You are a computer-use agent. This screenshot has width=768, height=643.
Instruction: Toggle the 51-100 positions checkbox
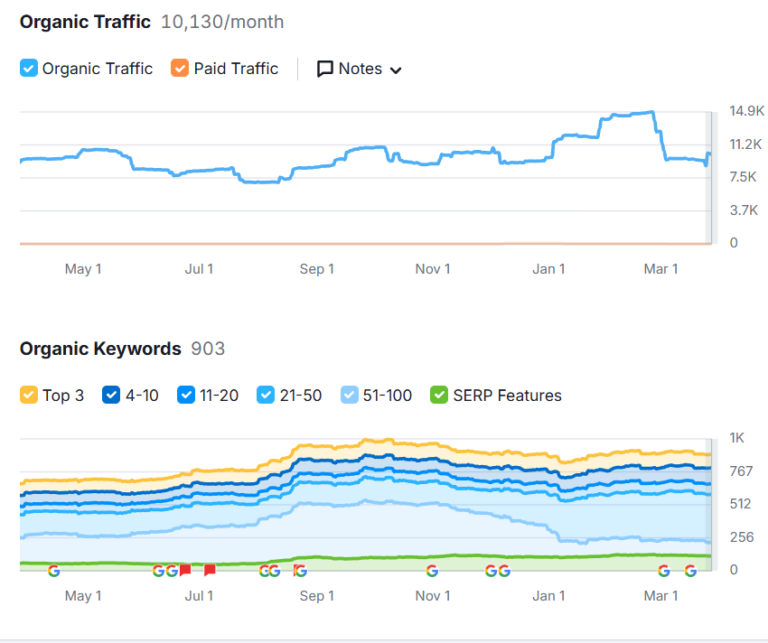pyautogui.click(x=349, y=395)
